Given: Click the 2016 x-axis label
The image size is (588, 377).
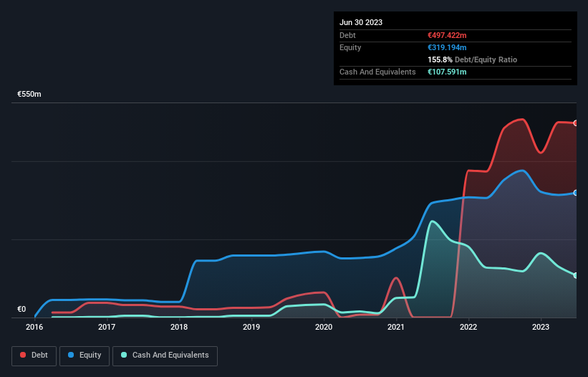Looking at the screenshot, I should pos(34,327).
